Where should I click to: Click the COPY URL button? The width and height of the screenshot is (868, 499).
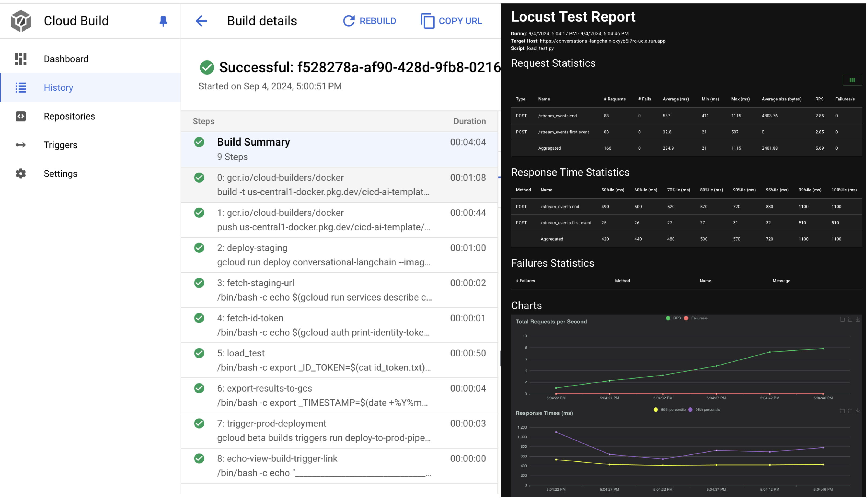tap(451, 21)
